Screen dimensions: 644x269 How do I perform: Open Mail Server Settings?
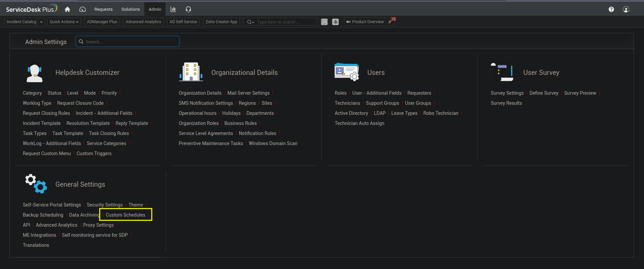[248, 93]
